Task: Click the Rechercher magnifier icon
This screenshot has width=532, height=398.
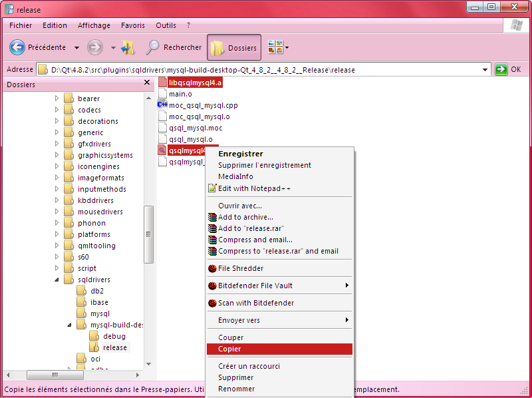Action: click(152, 47)
